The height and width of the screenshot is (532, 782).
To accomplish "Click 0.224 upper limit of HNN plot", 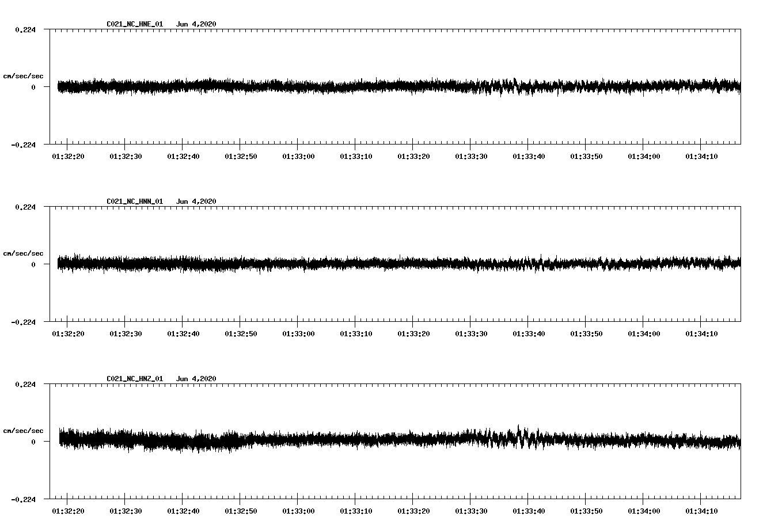I will 25,207.
